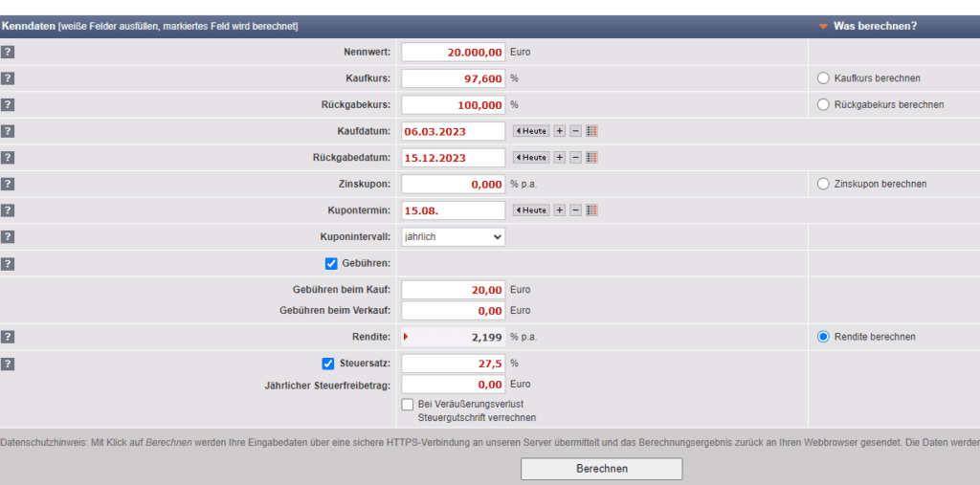Set Kaufdatum to today with Heute button

pos(532,131)
